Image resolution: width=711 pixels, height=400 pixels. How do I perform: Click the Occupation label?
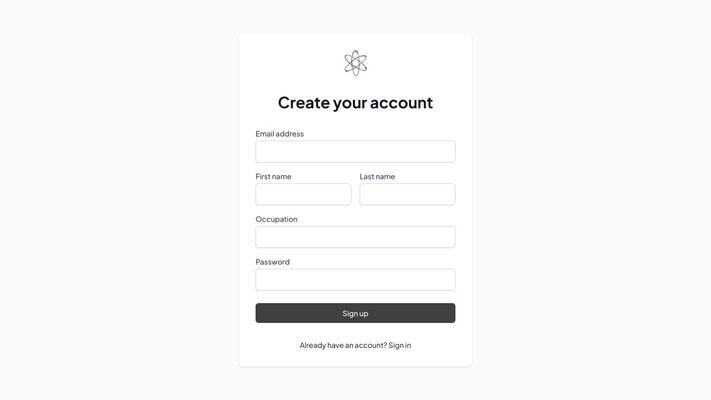276,219
